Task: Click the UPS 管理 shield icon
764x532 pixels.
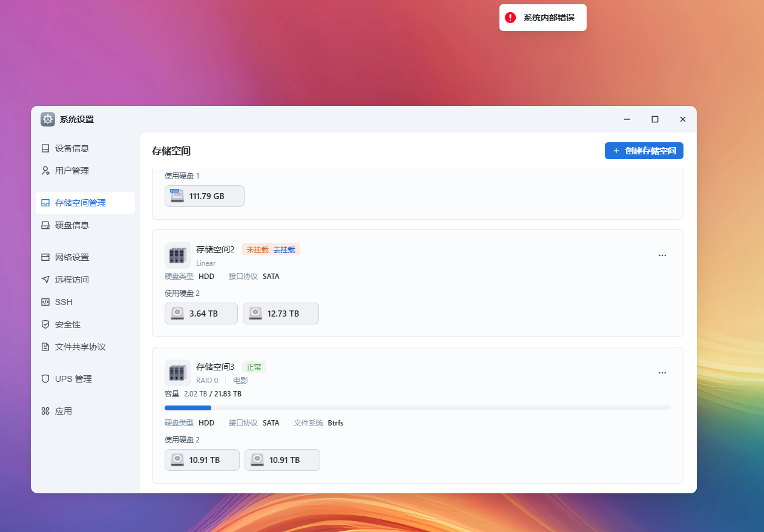Action: point(45,379)
